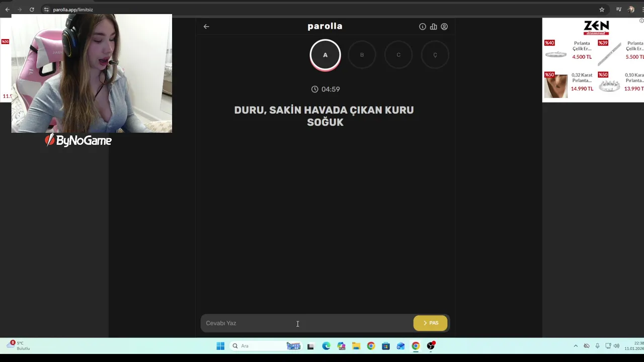Focus the Cevabı Yaz answer field

pyautogui.click(x=307, y=323)
